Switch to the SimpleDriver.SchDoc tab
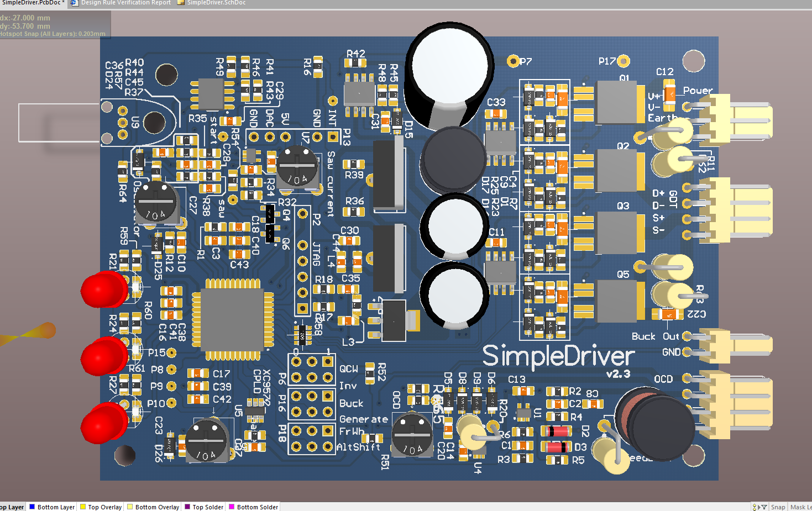Screen dimensions: 812x511 click(x=216, y=3)
